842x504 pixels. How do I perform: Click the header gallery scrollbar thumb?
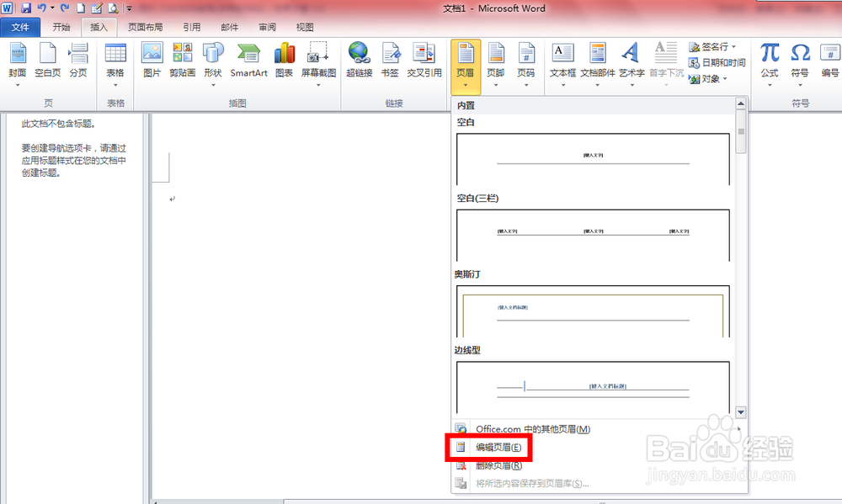(741, 132)
